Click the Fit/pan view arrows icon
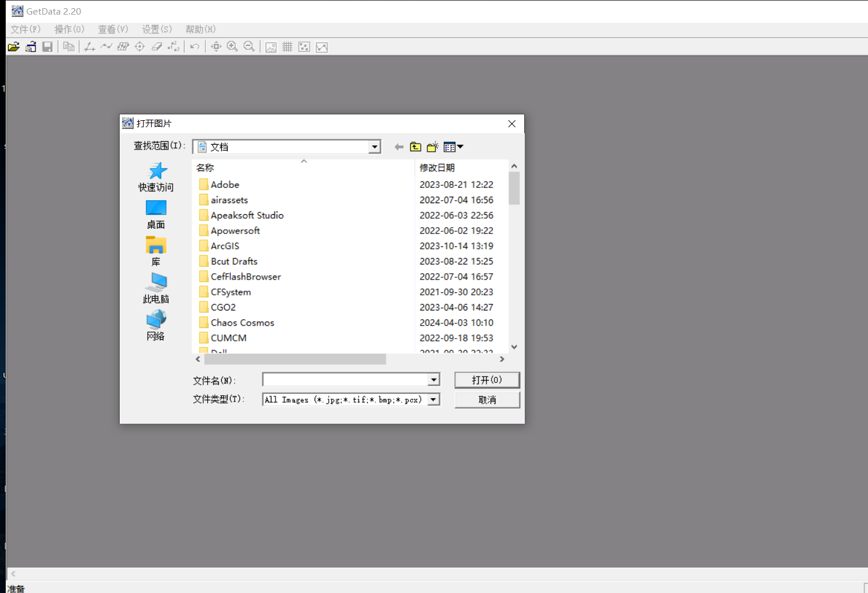The image size is (868, 593). [216, 47]
